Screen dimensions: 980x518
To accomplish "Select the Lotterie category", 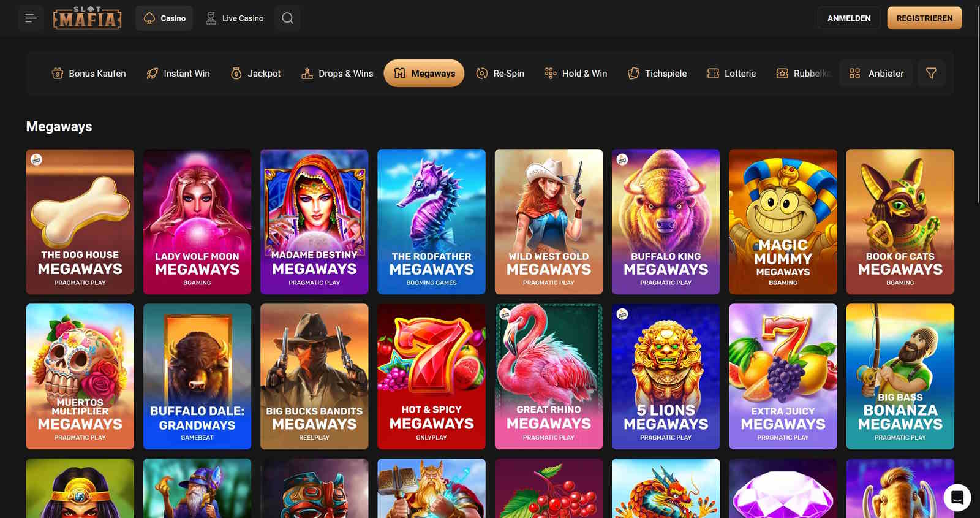I will [731, 74].
